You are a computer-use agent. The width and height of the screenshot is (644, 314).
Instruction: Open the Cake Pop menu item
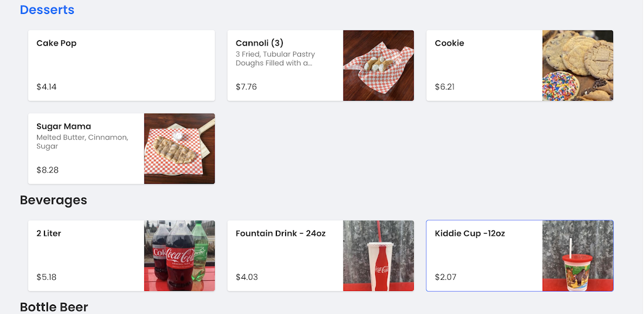121,65
